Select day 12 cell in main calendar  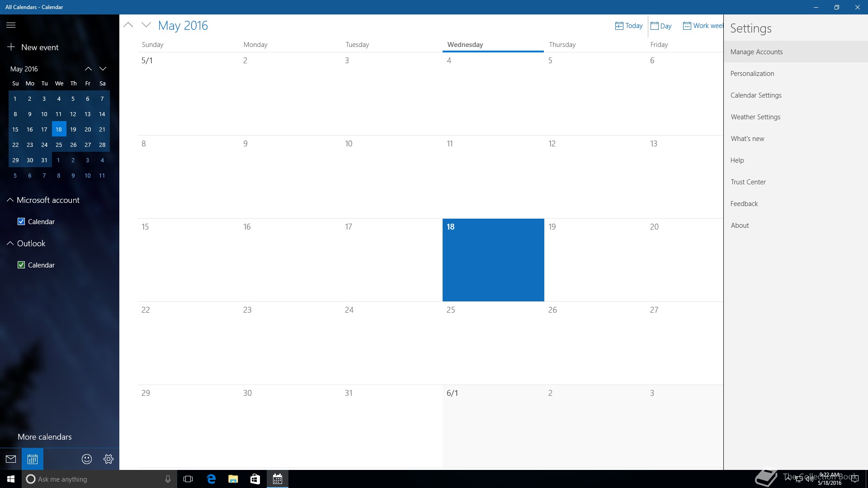point(595,177)
